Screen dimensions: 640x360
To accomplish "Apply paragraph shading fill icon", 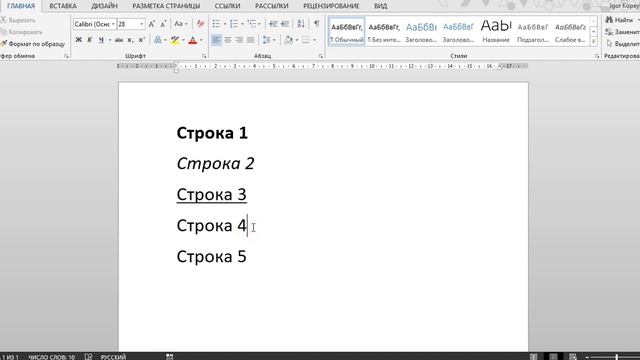I will (x=289, y=40).
